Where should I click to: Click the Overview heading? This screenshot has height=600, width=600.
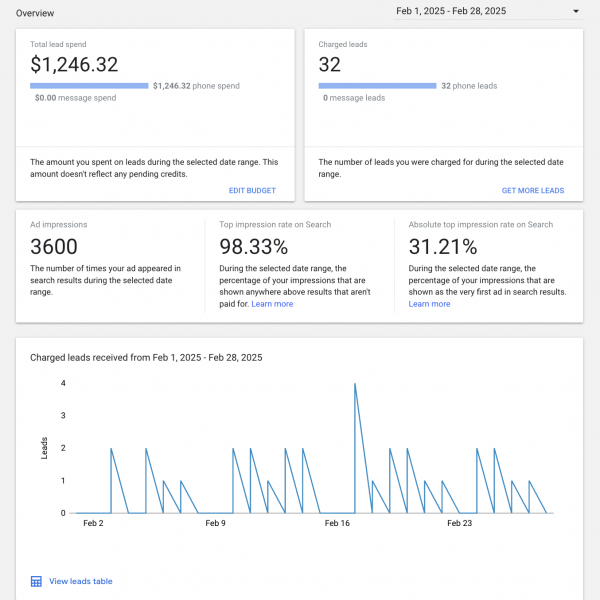coord(36,13)
